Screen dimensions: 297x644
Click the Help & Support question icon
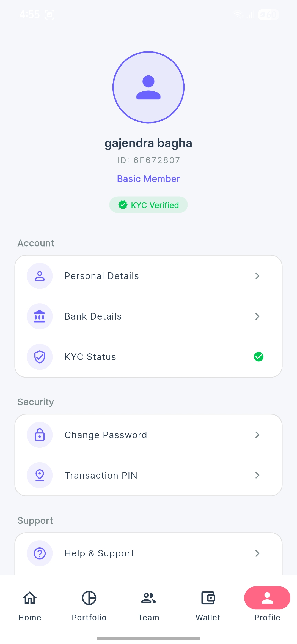[40, 553]
